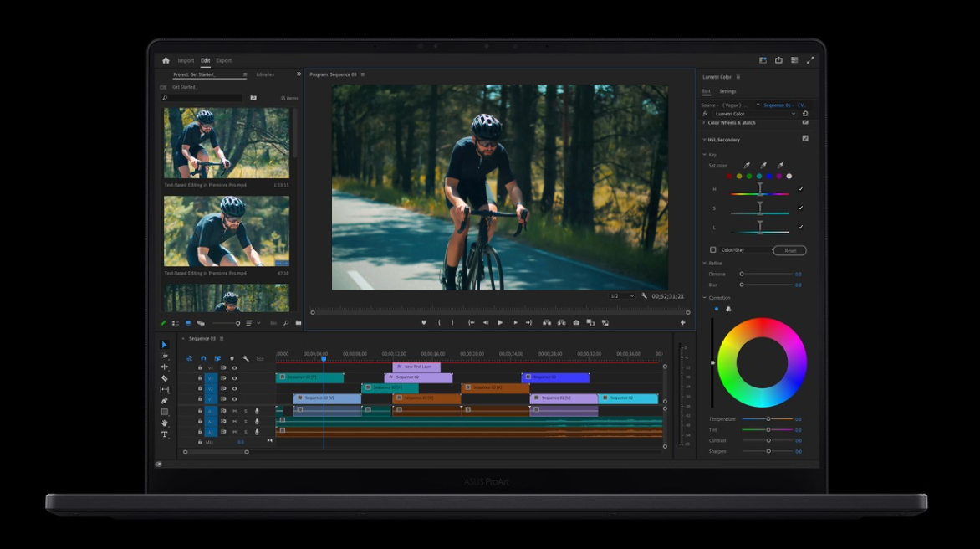The height and width of the screenshot is (549, 980).
Task: Choose the Hand tool
Action: tap(164, 423)
